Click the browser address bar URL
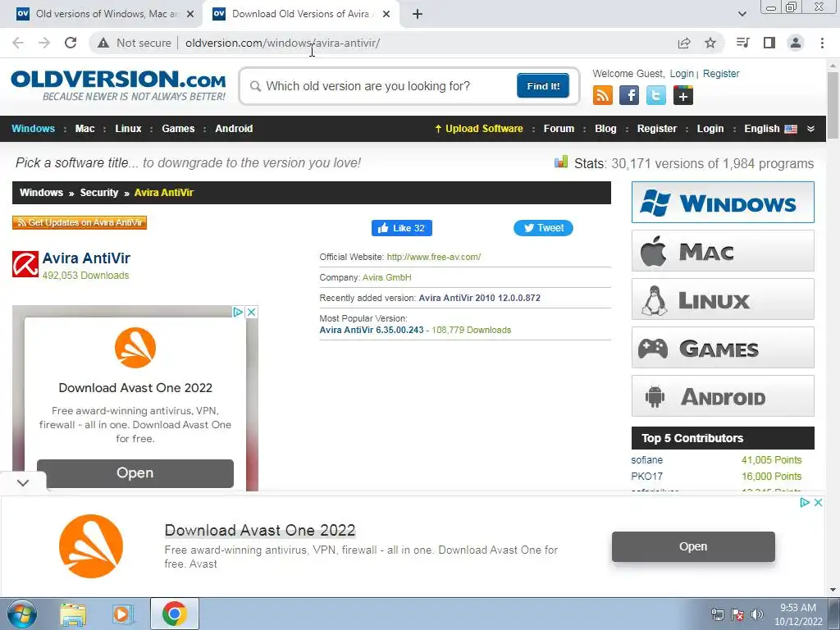The width and height of the screenshot is (840, 630). 283,43
